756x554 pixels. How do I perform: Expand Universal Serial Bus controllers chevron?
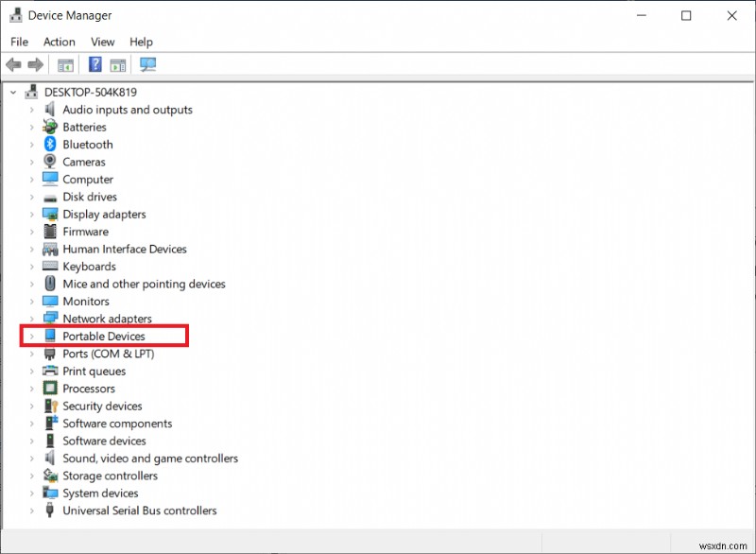(32, 511)
